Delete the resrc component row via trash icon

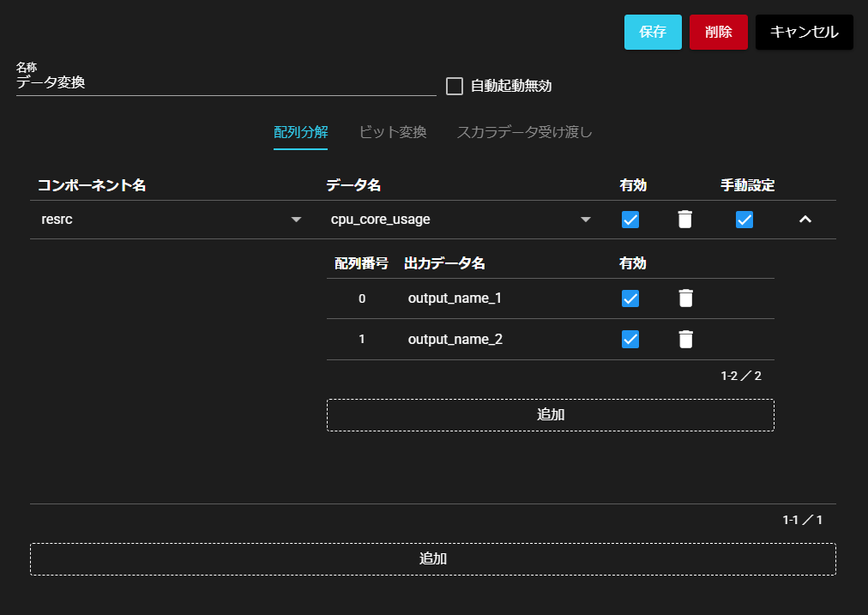(684, 220)
